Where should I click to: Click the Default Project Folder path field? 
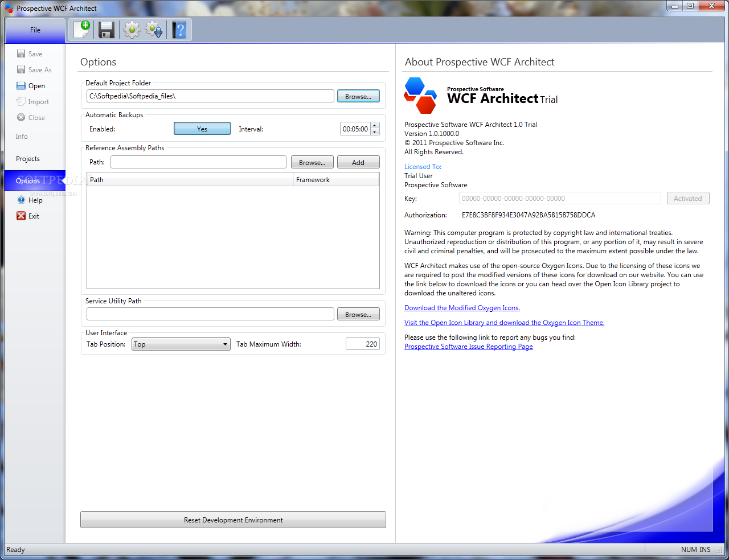pos(210,96)
